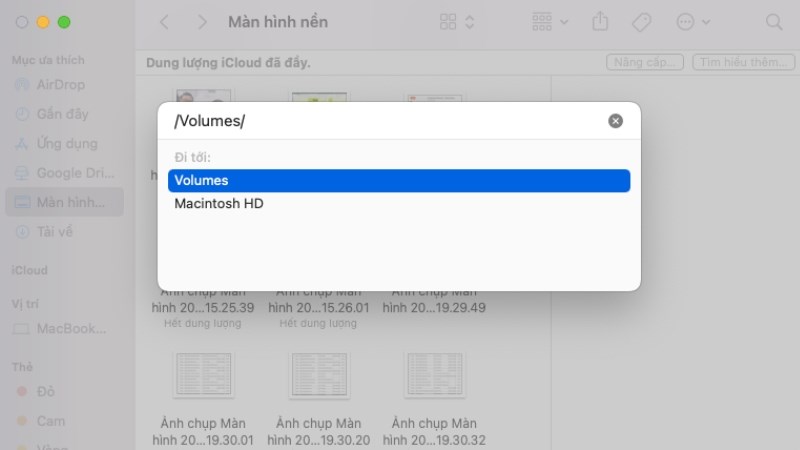
Task: Select thumbnail of screenshot 19.30.32
Action: pyautogui.click(x=435, y=374)
